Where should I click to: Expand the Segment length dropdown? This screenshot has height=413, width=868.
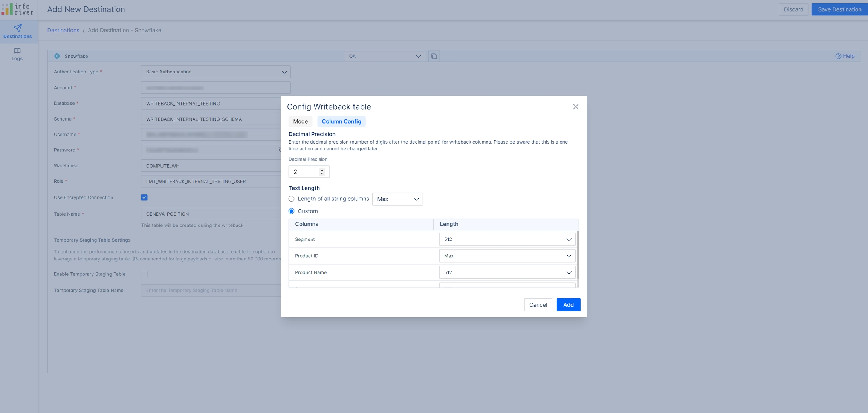coord(507,239)
